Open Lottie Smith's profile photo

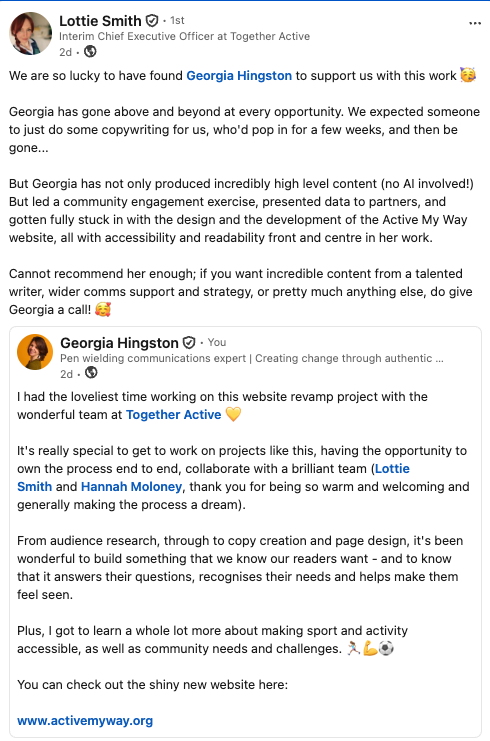click(x=31, y=34)
